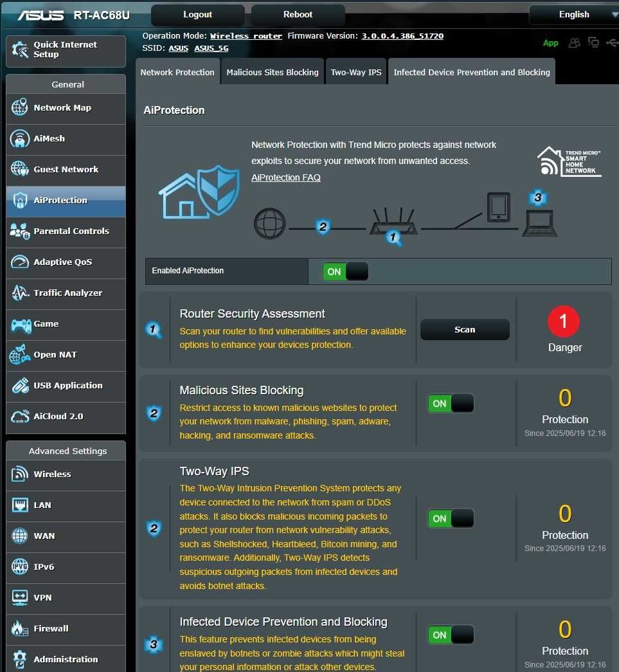The image size is (619, 672).
Task: Click Malicious Sites Blocking protection count 0
Action: [x=564, y=398]
